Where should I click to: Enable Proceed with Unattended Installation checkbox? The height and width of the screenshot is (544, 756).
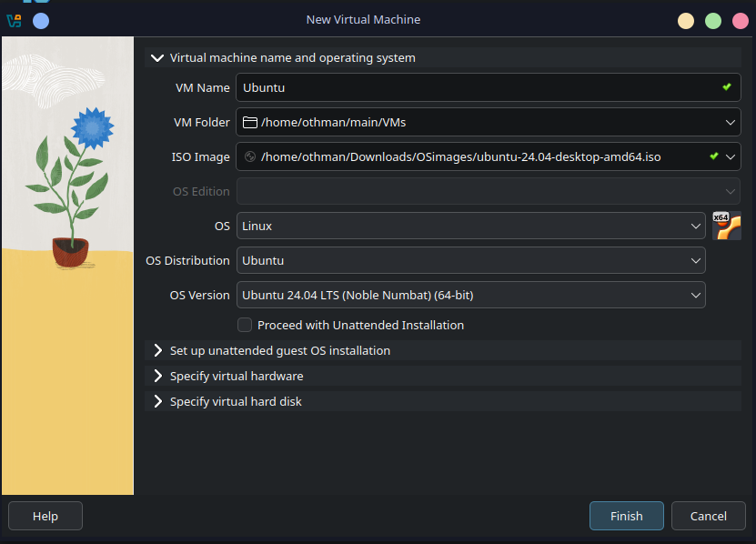245,325
